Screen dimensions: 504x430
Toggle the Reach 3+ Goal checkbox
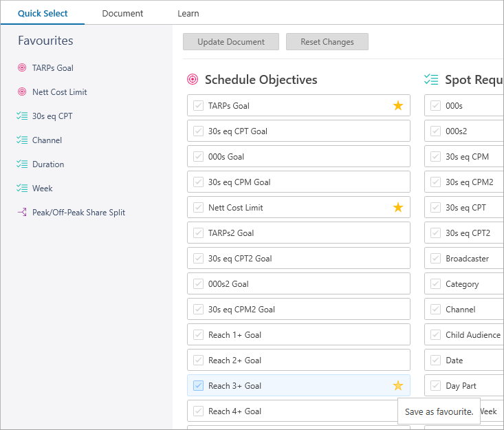coord(198,385)
